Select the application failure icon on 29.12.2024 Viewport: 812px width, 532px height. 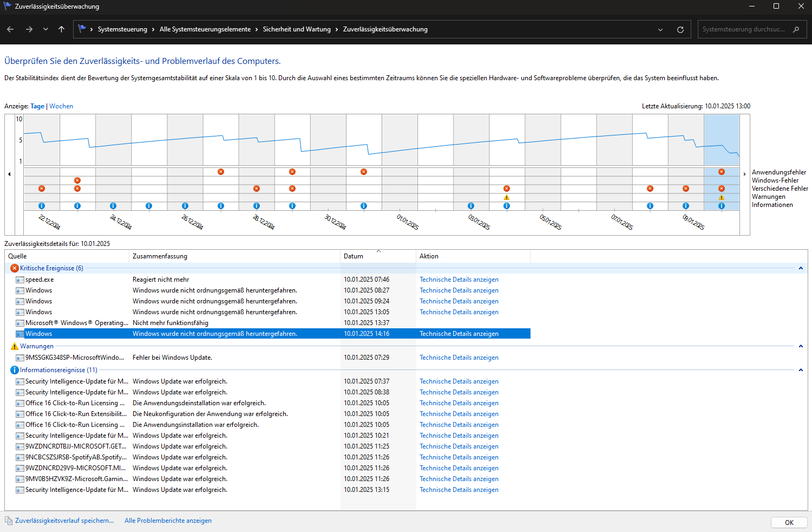coord(292,172)
